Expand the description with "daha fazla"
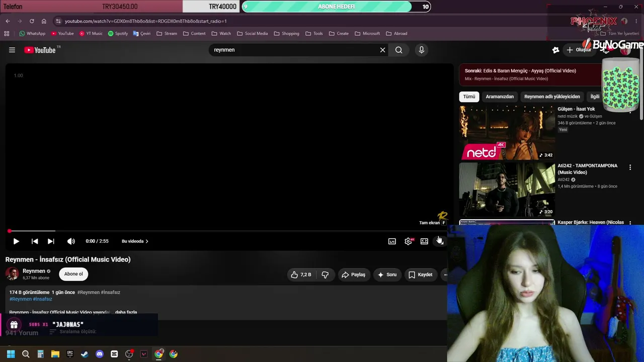 point(126,312)
